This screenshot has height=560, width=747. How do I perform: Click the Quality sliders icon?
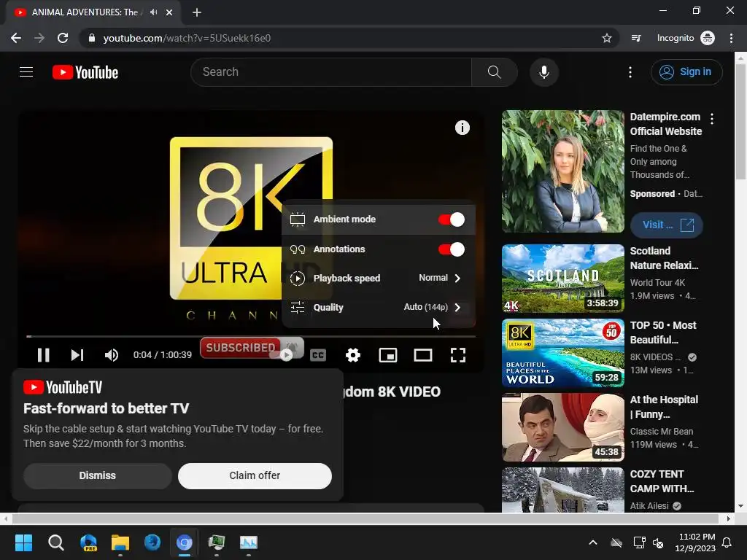tap(298, 307)
